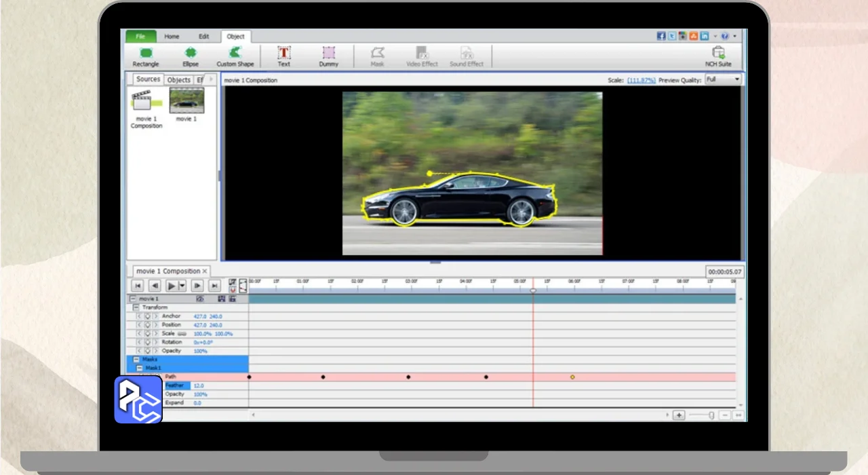Switch to the Objects panel tab
This screenshot has height=475, width=868.
[179, 80]
